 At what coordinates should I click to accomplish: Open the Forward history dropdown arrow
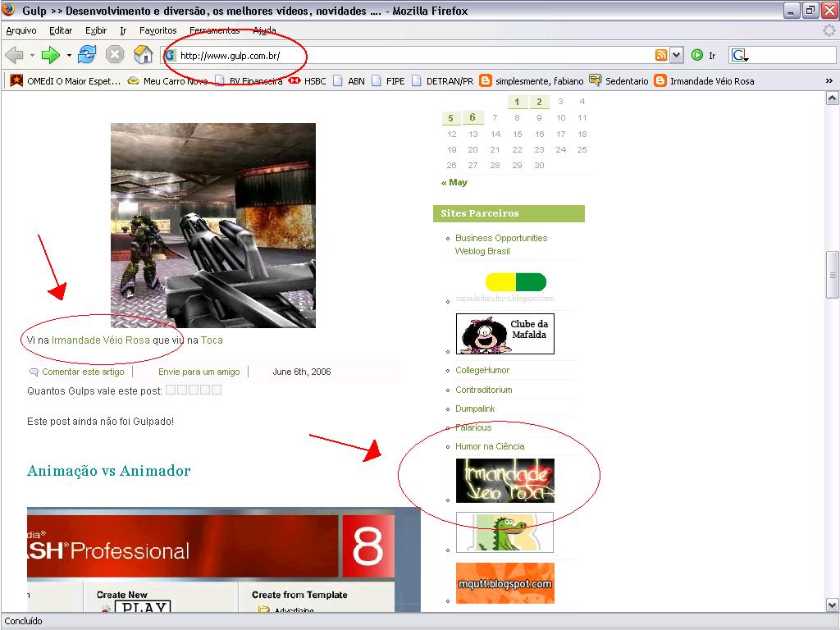[x=69, y=55]
